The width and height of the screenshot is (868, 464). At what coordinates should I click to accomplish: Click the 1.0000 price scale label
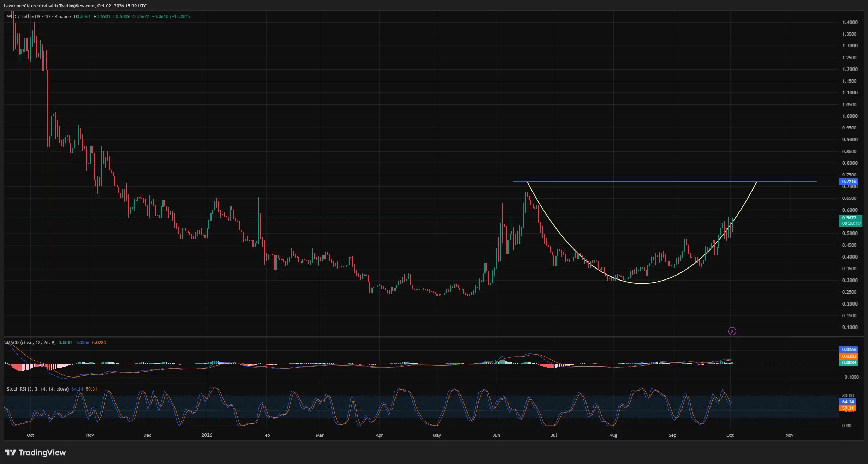point(850,116)
